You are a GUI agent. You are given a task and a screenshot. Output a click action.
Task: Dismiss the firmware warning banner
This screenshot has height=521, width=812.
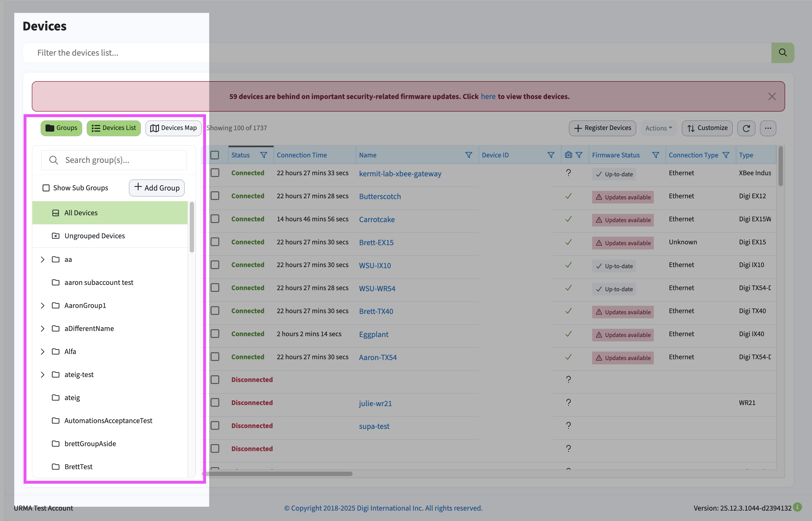pos(771,97)
